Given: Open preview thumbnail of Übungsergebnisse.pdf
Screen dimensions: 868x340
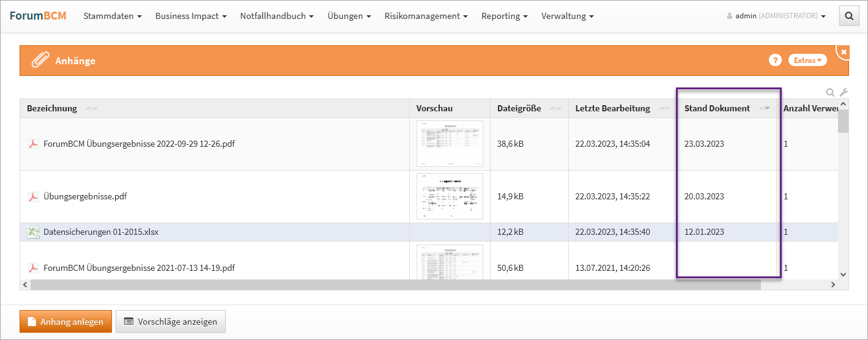Looking at the screenshot, I should tap(450, 196).
